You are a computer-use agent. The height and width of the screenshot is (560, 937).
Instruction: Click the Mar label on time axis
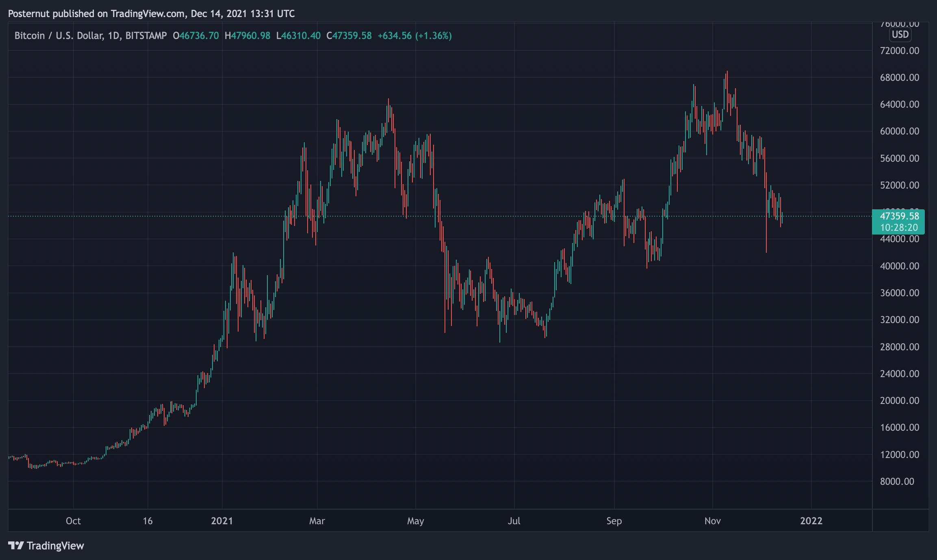pos(317,521)
